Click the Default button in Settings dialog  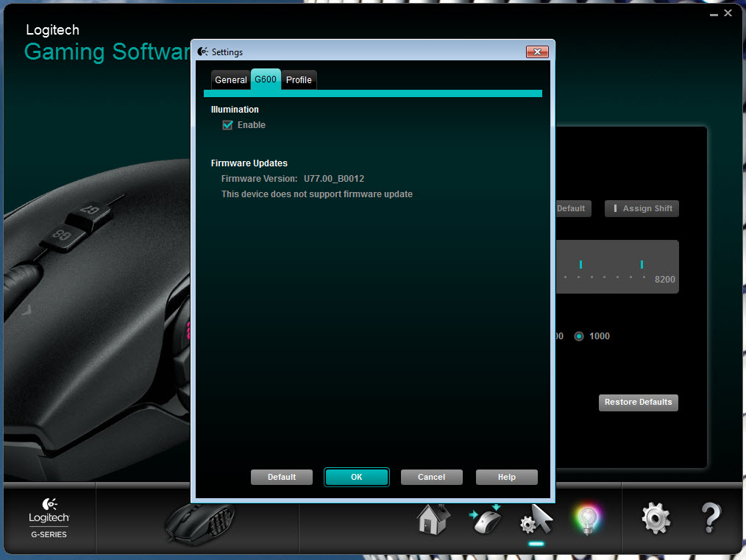pos(282,477)
